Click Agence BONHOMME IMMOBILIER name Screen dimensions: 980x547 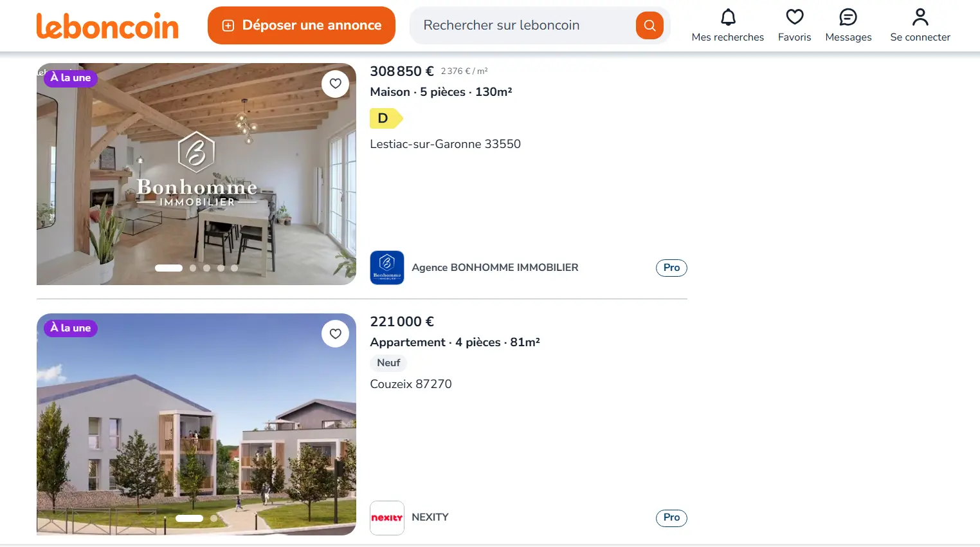[495, 268]
